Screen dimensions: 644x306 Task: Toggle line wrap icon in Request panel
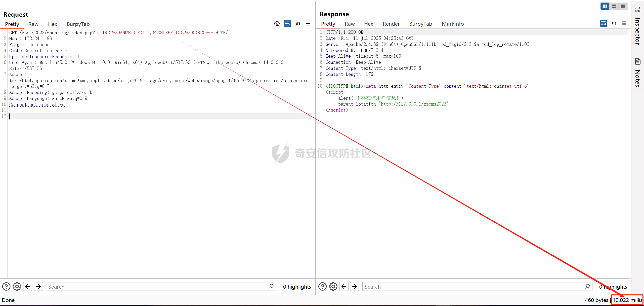pos(287,24)
